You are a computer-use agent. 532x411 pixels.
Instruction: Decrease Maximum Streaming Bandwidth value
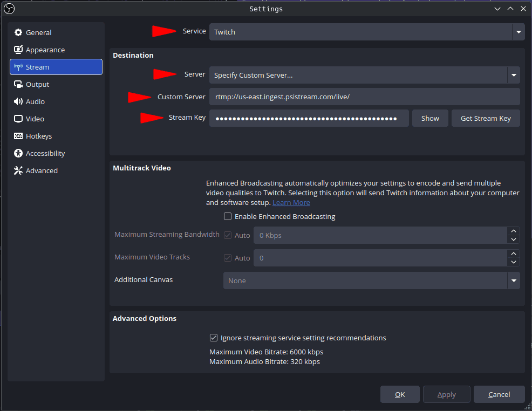(513, 239)
